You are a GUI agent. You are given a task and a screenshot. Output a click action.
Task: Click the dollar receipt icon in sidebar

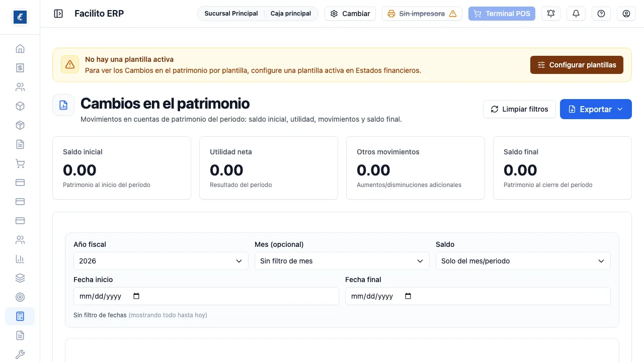pyautogui.click(x=20, y=68)
